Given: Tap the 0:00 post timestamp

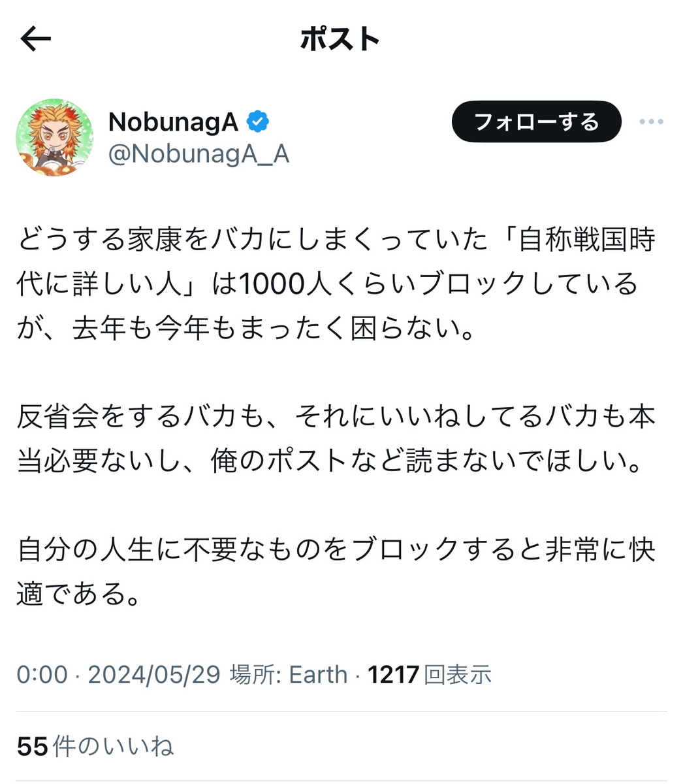Looking at the screenshot, I should pyautogui.click(x=42, y=675).
